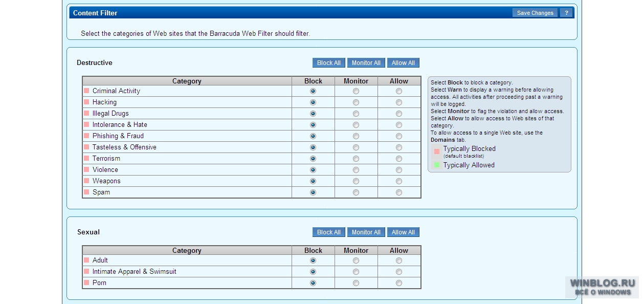Image resolution: width=644 pixels, height=304 pixels.
Task: Choose Allow for Intimate Apparel & Swimsuit
Action: (x=399, y=272)
